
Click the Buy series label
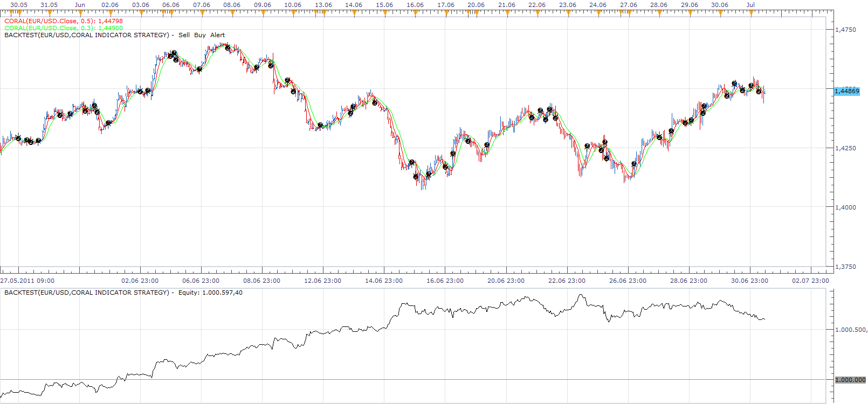[x=200, y=35]
